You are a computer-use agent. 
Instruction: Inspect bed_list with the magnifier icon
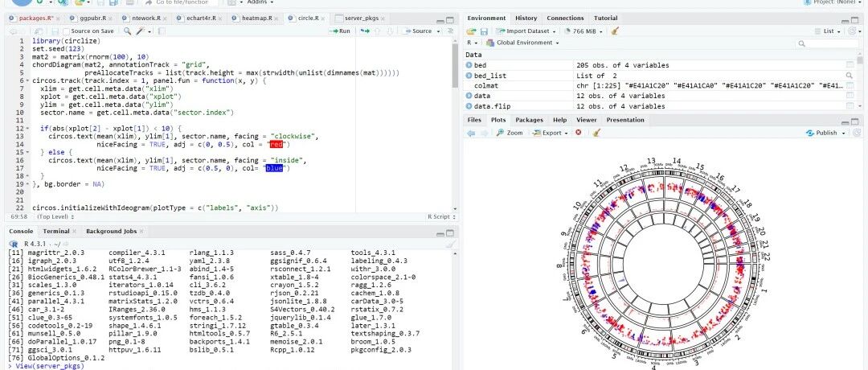click(850, 76)
